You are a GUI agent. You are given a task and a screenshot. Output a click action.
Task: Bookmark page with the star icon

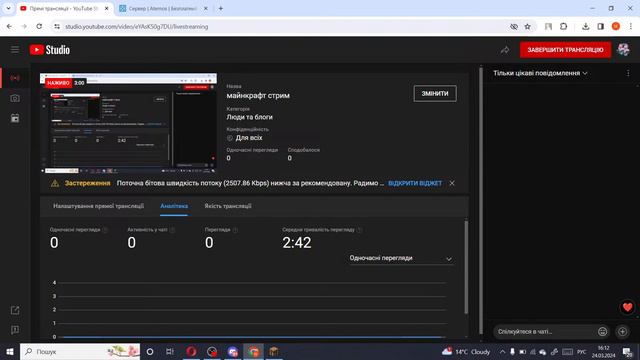coord(528,27)
